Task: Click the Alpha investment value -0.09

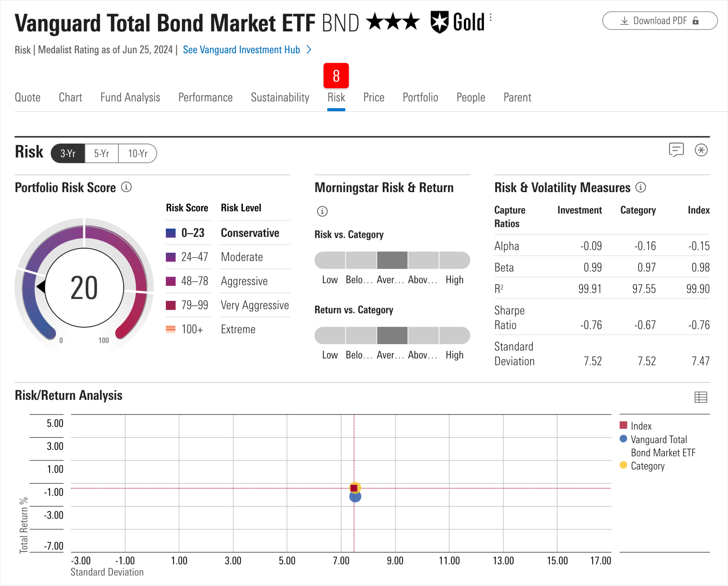Action: coord(591,246)
